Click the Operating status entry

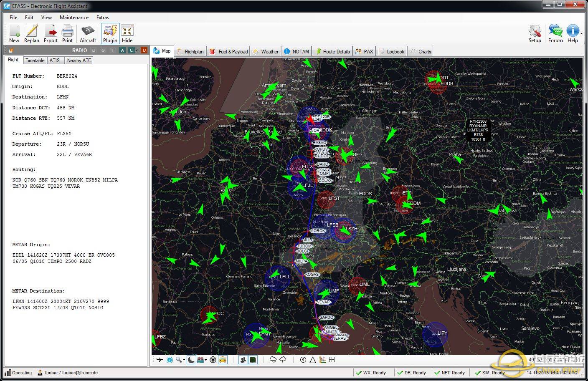(18, 373)
